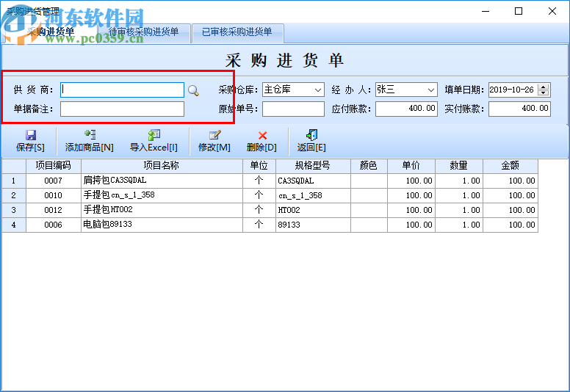The height and width of the screenshot is (392, 570).
Task: Click the 单价 column header
Action: coord(411,166)
